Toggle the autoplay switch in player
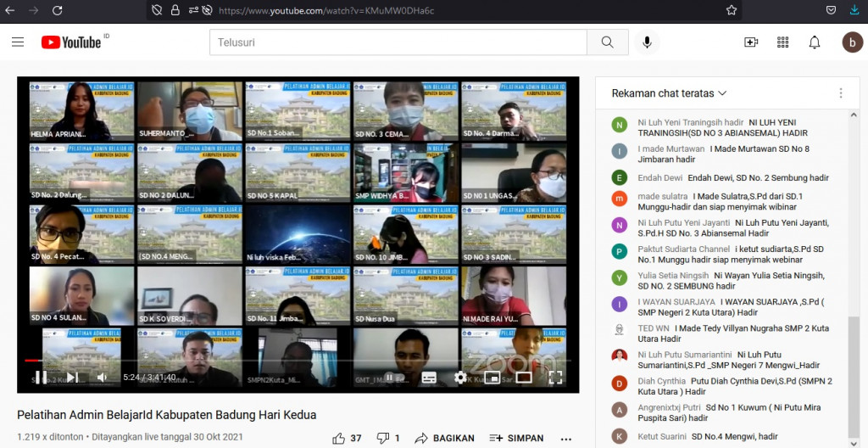 tap(389, 378)
